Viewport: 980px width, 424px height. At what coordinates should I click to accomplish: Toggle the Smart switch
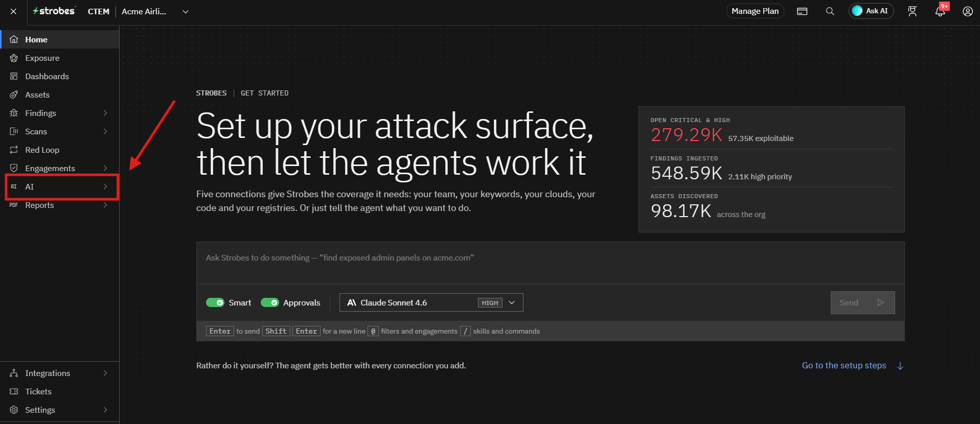[215, 302]
